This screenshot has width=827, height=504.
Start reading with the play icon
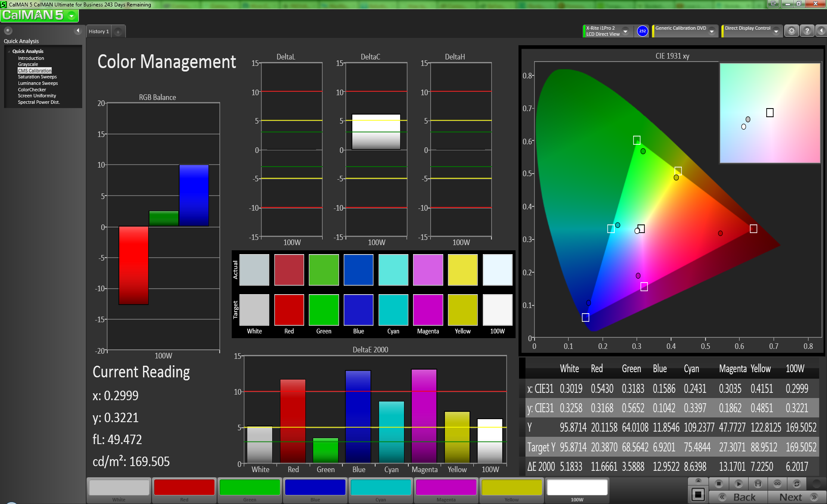click(738, 484)
